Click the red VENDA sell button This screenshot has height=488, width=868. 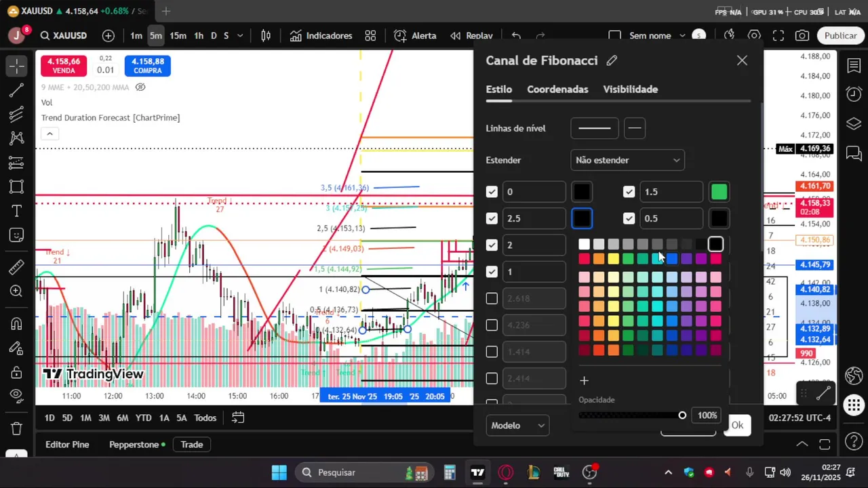coord(64,66)
